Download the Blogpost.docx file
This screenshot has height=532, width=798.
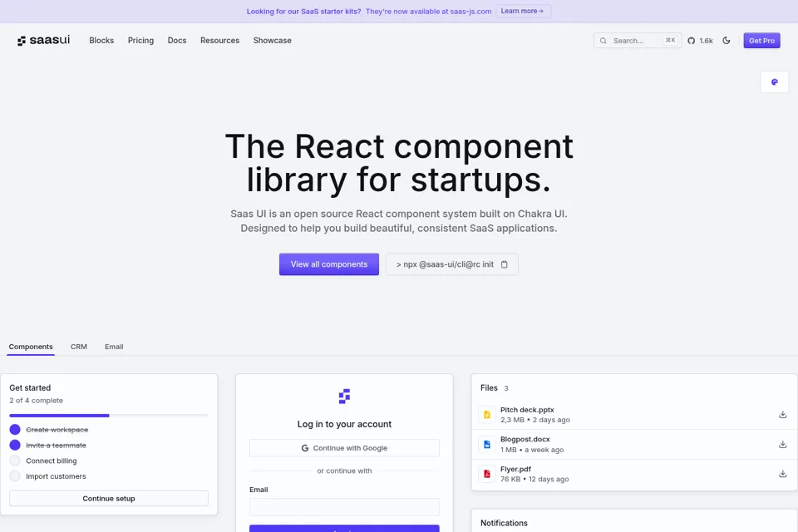tap(782, 445)
